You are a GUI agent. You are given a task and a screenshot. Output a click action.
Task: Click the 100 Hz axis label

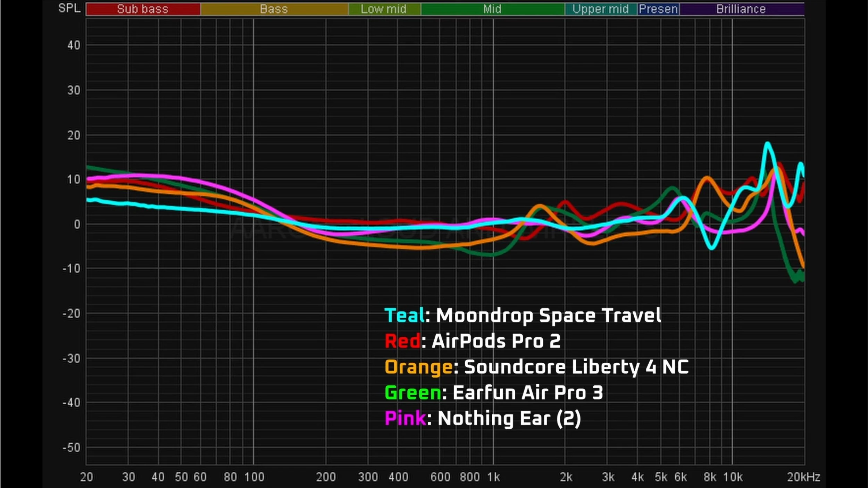pos(254,477)
